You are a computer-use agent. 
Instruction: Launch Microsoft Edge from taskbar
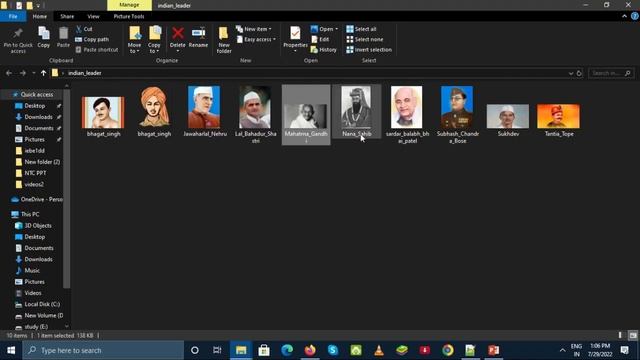pos(287,350)
